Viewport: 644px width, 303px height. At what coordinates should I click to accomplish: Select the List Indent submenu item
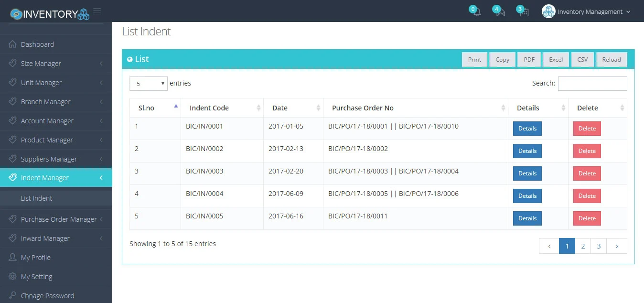56,198
